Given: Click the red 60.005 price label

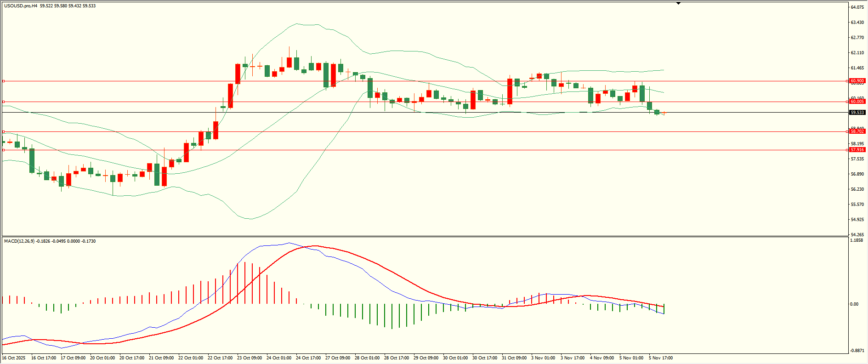Looking at the screenshot, I should click(857, 102).
